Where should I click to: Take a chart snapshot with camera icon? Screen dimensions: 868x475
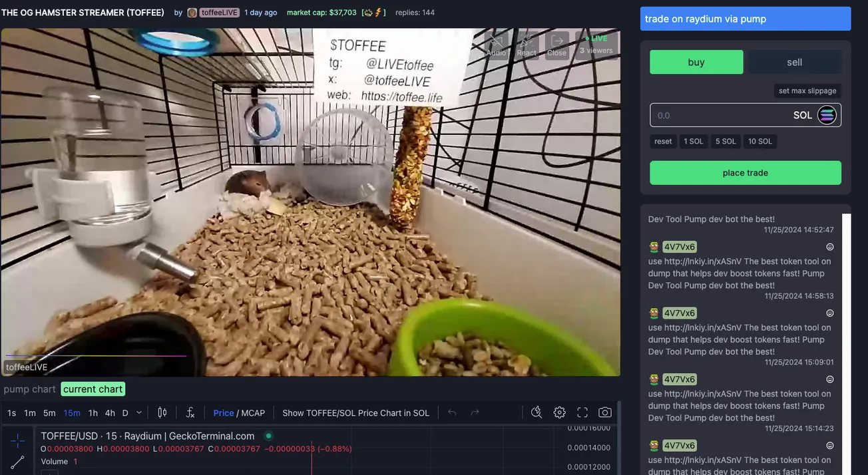click(x=605, y=412)
